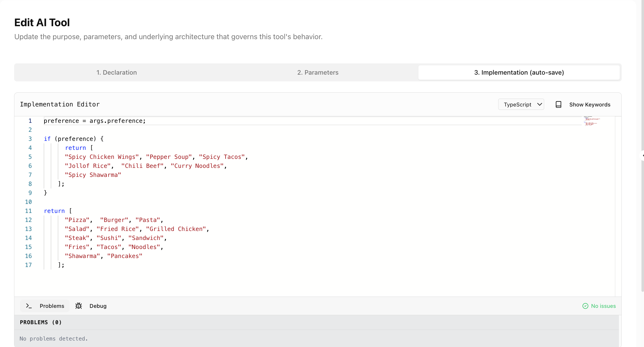Click the "Fries" string

click(x=77, y=247)
